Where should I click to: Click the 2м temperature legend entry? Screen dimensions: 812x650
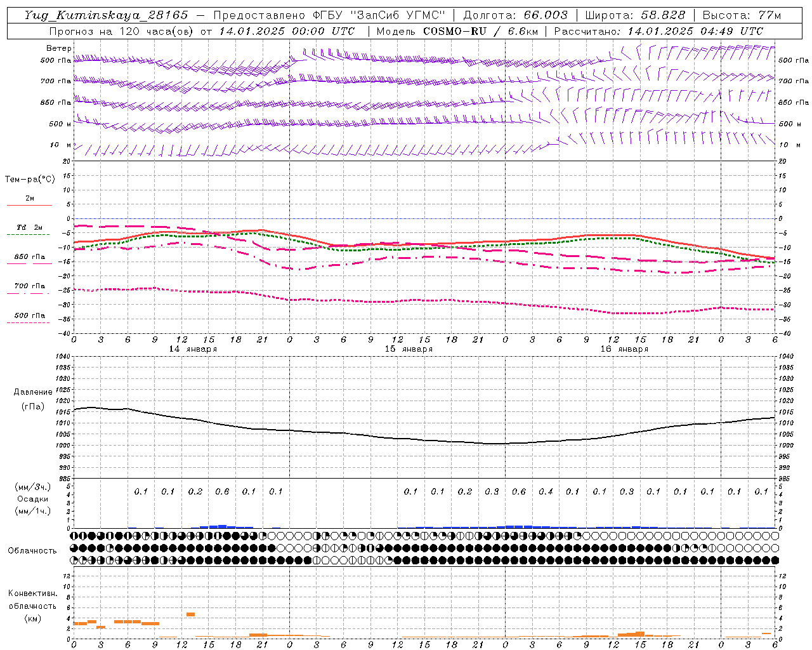30,199
